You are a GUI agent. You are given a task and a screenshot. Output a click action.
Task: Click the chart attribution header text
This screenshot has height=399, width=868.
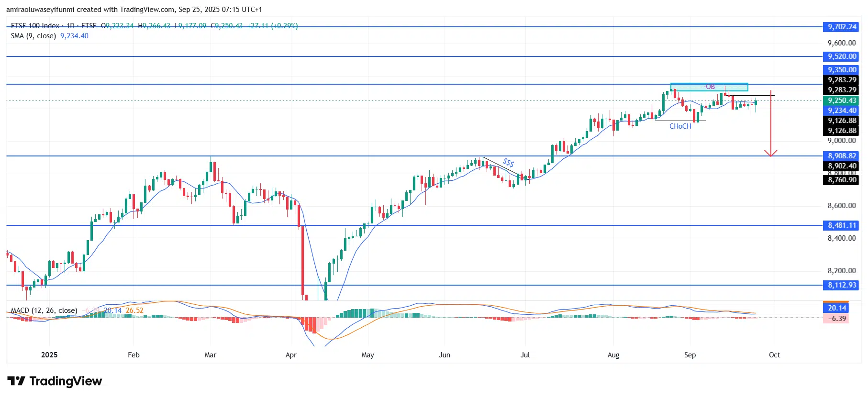click(134, 10)
